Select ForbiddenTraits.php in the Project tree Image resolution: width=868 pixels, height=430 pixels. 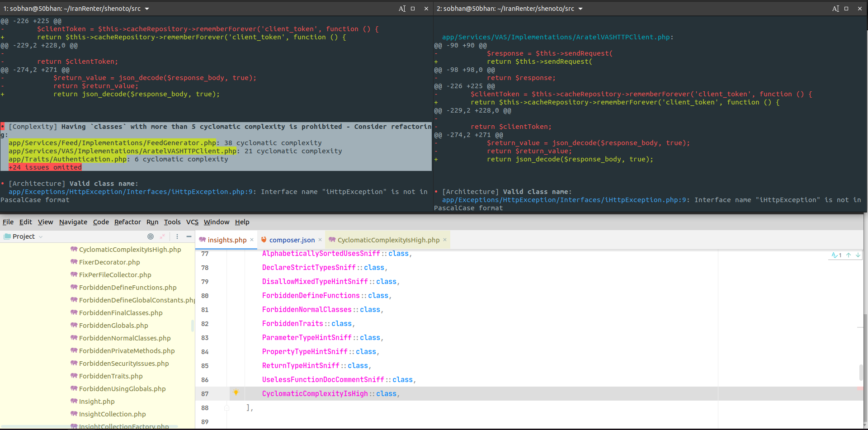(111, 376)
